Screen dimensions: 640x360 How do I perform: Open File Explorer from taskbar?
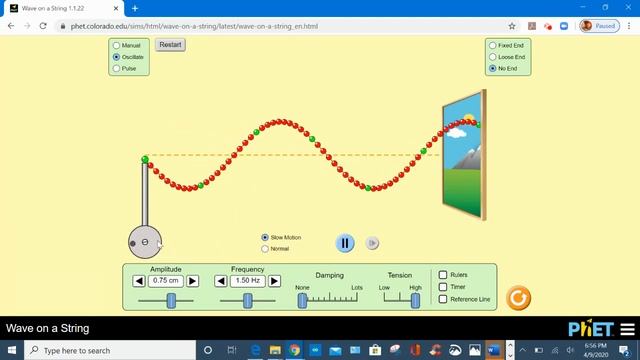tap(275, 350)
